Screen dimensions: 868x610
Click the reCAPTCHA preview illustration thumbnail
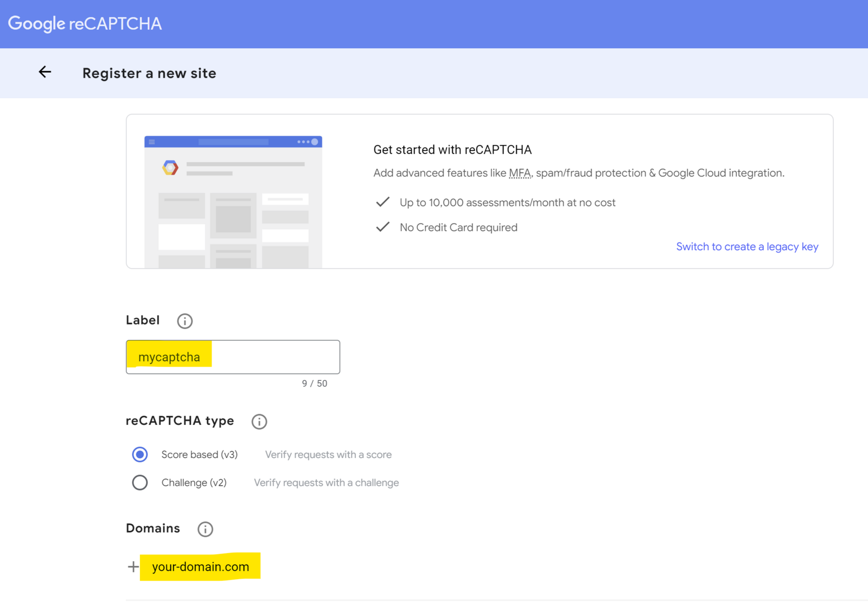point(233,202)
